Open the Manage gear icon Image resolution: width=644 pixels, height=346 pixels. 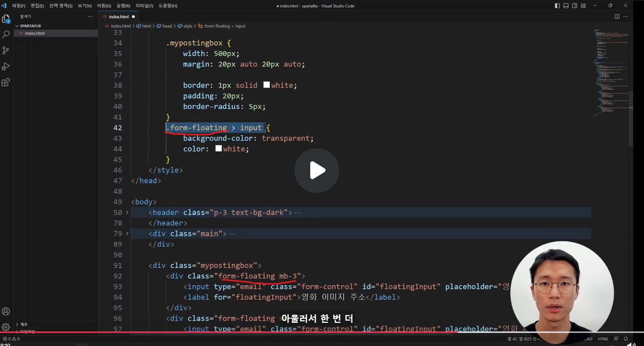(6, 327)
